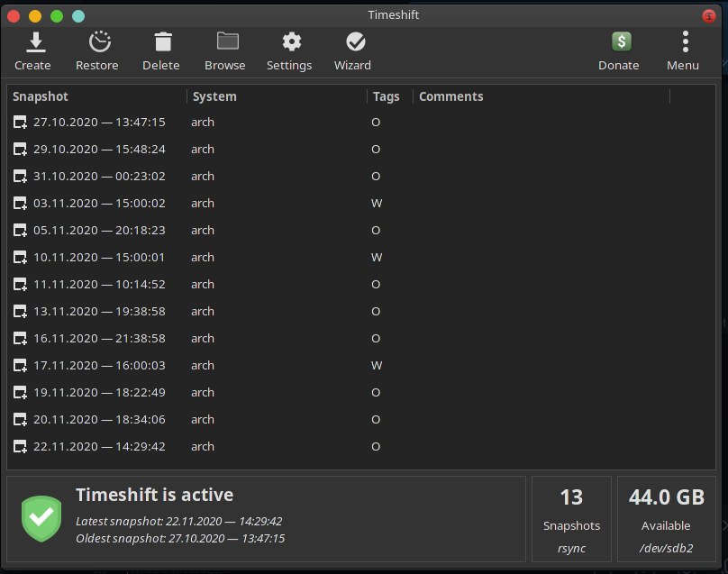Click the rsync mode label
Screen dimensions: 728x574
point(571,549)
